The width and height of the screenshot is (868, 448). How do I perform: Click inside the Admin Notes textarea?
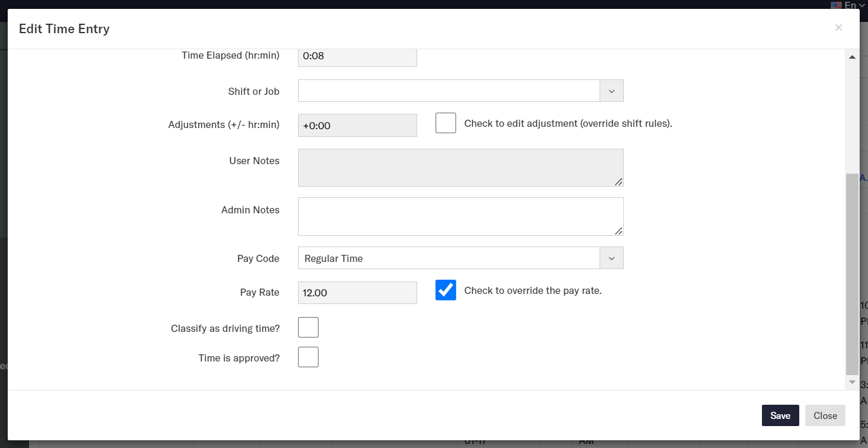tap(460, 217)
